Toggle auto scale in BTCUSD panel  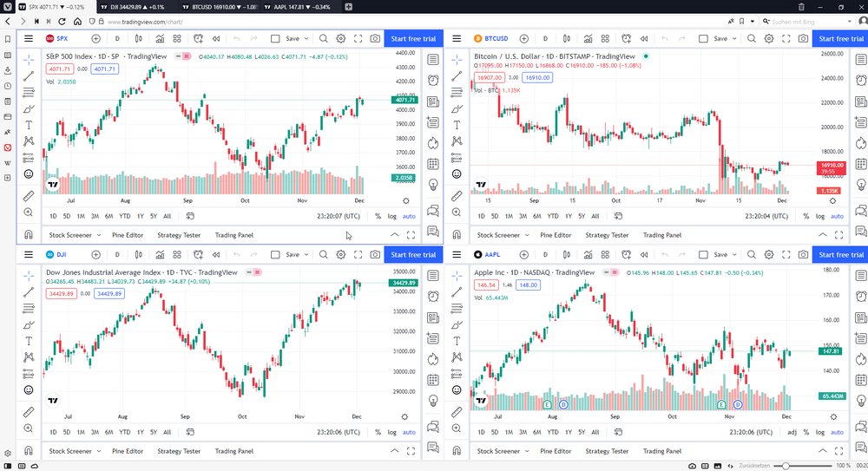click(837, 216)
